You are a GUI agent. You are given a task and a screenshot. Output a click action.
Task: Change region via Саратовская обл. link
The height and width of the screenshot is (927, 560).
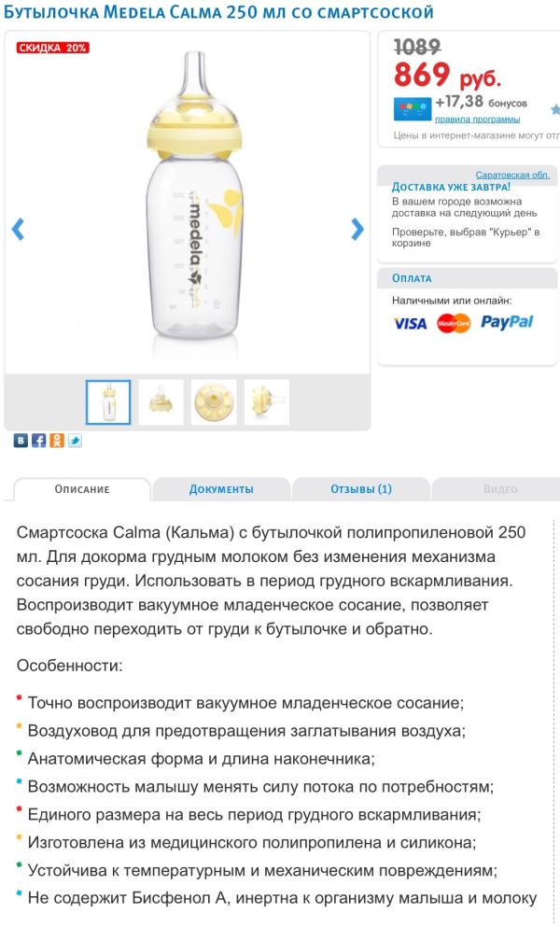[x=512, y=175]
